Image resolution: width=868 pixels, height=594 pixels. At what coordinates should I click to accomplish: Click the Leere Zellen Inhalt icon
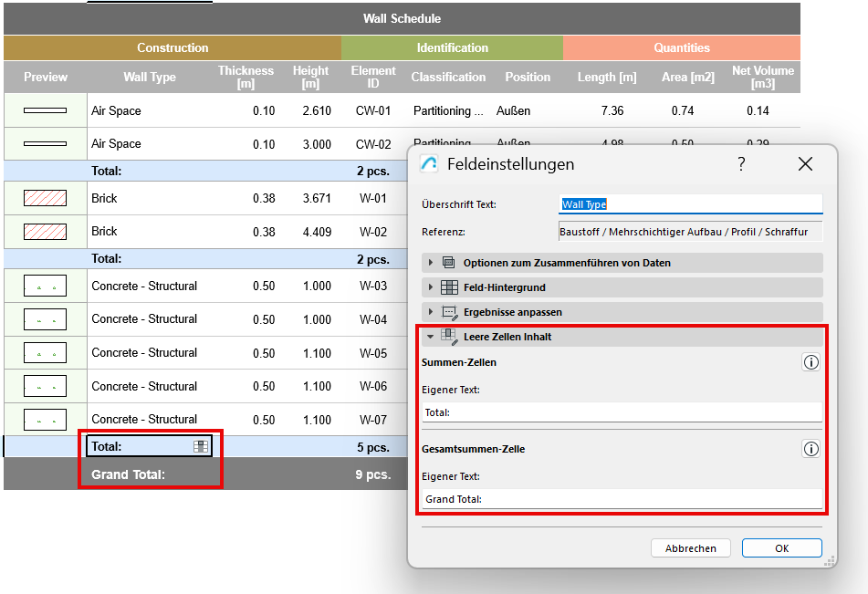pyautogui.click(x=449, y=337)
